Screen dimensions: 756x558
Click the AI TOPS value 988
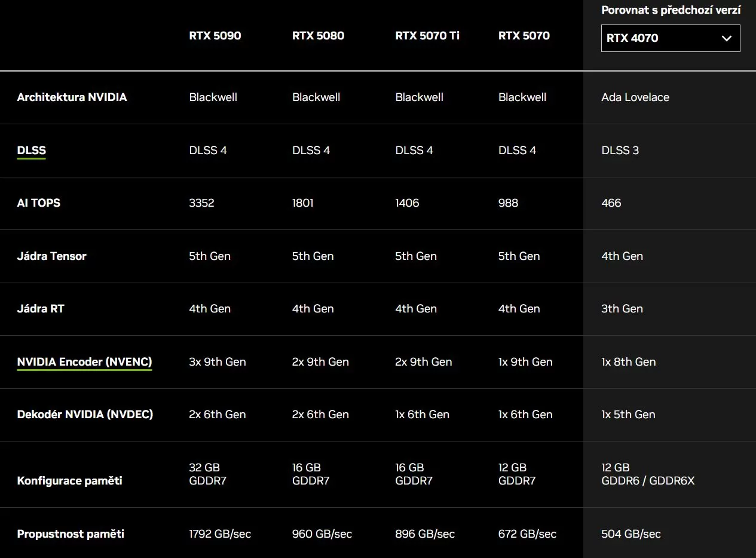coord(508,203)
